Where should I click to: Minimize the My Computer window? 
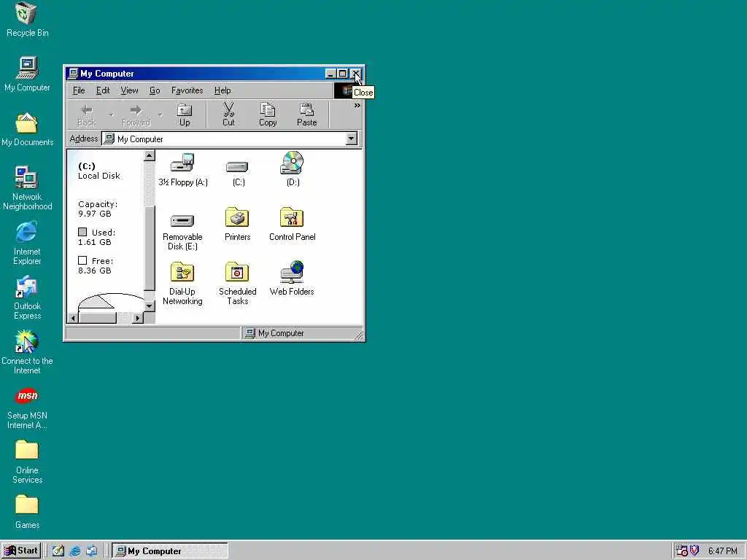(x=330, y=74)
